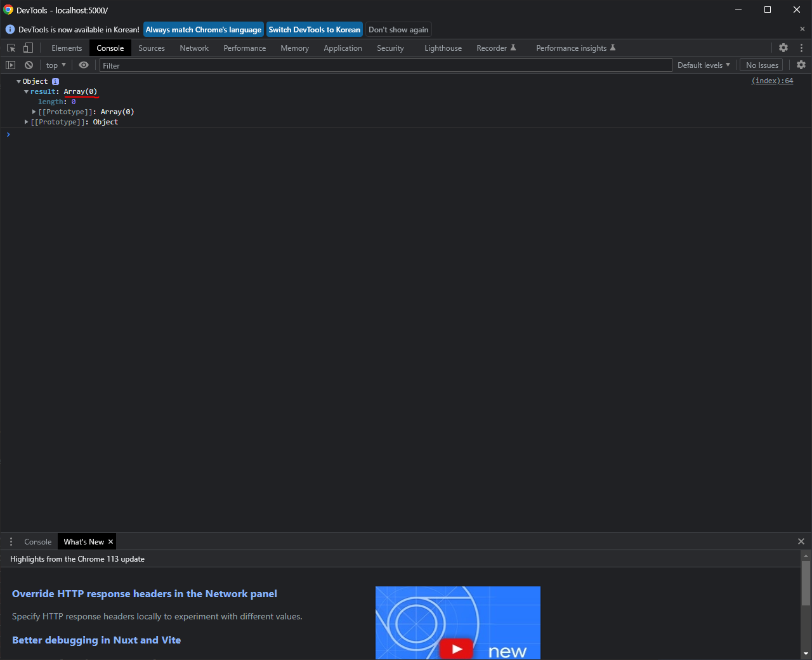Click Always match Chrome's language button

[x=204, y=30]
